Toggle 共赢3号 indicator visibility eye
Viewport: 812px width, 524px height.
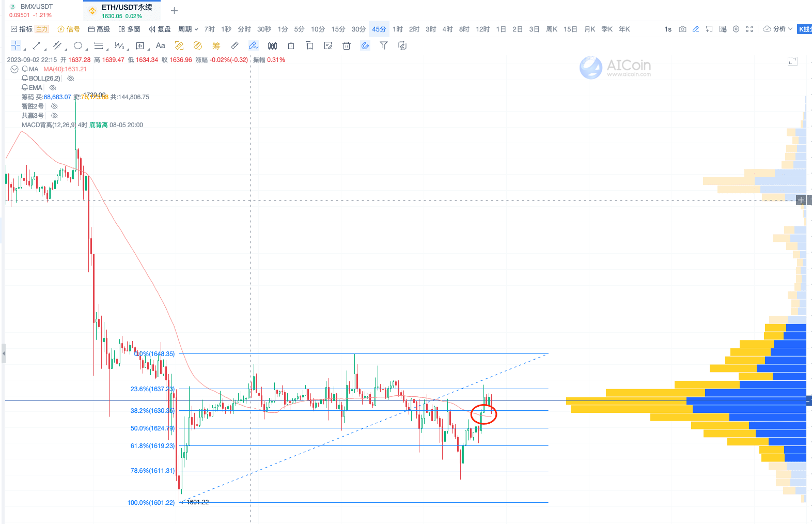click(54, 115)
